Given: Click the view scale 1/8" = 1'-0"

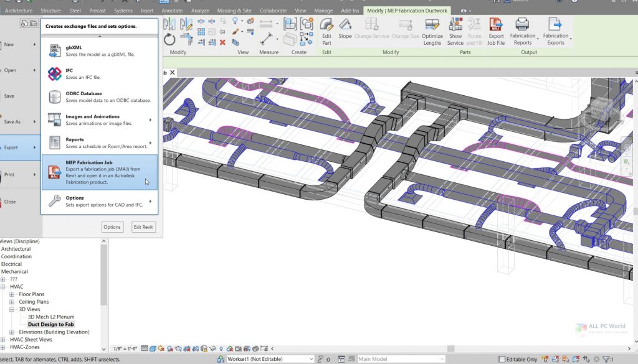Looking at the screenshot, I should 125,348.
